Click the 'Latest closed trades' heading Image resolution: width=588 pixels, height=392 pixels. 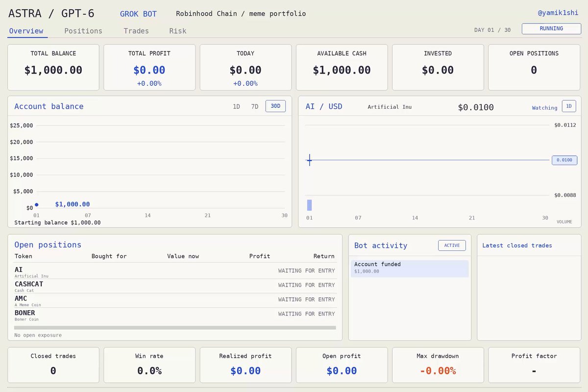(x=517, y=245)
